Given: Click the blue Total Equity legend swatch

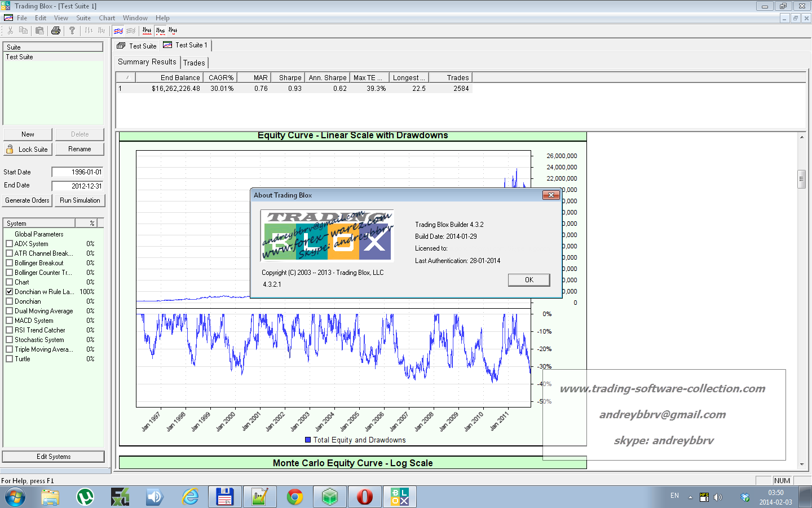Looking at the screenshot, I should point(308,440).
